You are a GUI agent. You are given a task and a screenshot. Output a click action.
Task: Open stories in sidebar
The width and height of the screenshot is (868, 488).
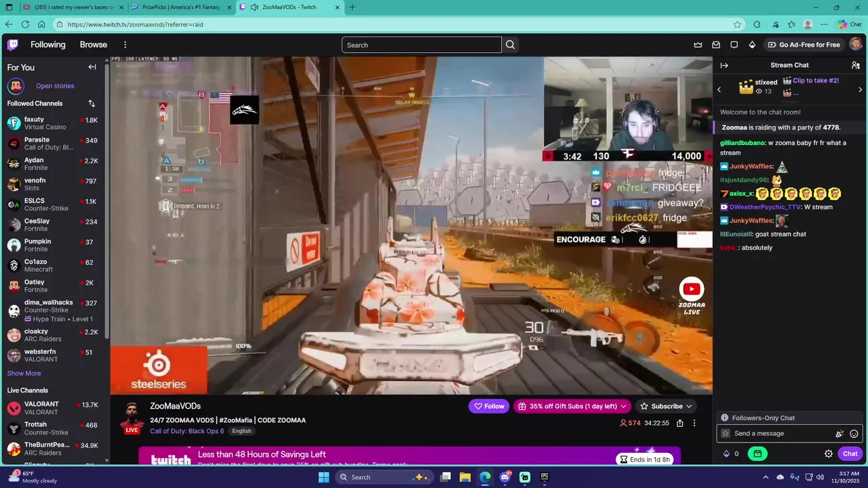pyautogui.click(x=55, y=86)
